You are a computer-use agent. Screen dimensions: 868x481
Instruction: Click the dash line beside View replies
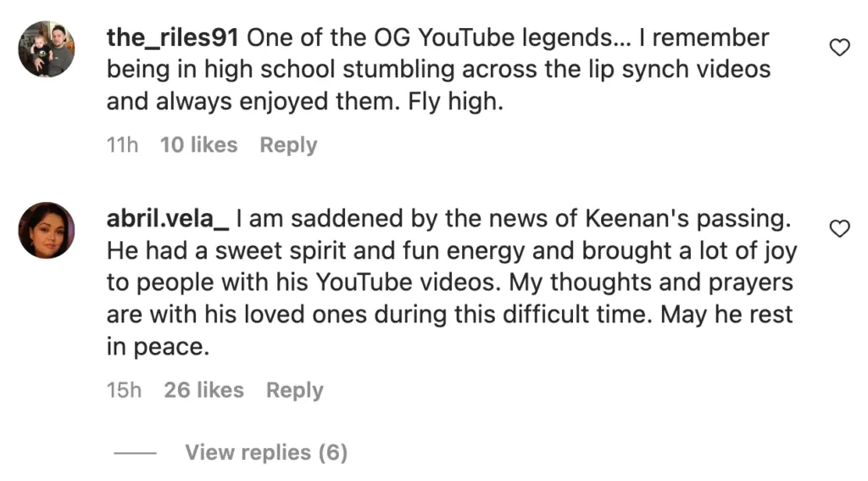(135, 453)
